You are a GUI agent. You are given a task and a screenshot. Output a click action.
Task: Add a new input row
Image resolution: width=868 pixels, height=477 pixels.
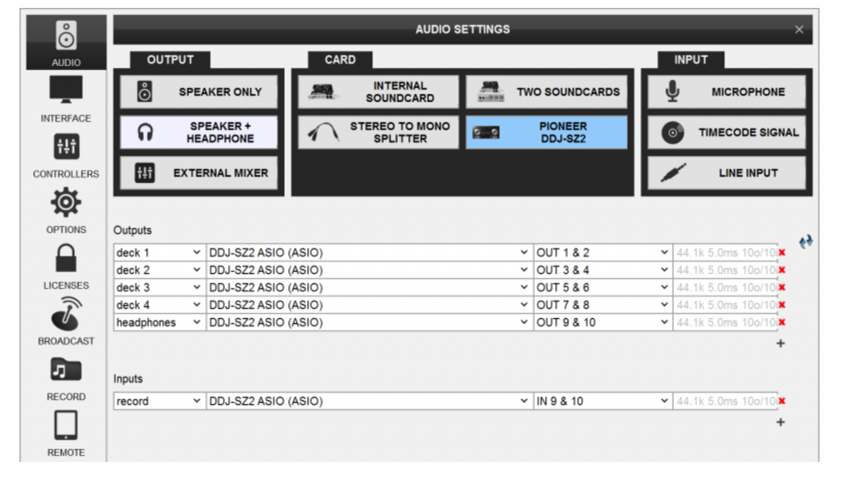(780, 422)
